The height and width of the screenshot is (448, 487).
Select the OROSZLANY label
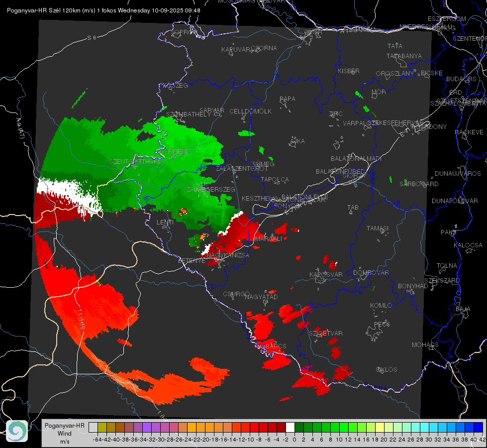point(395,74)
